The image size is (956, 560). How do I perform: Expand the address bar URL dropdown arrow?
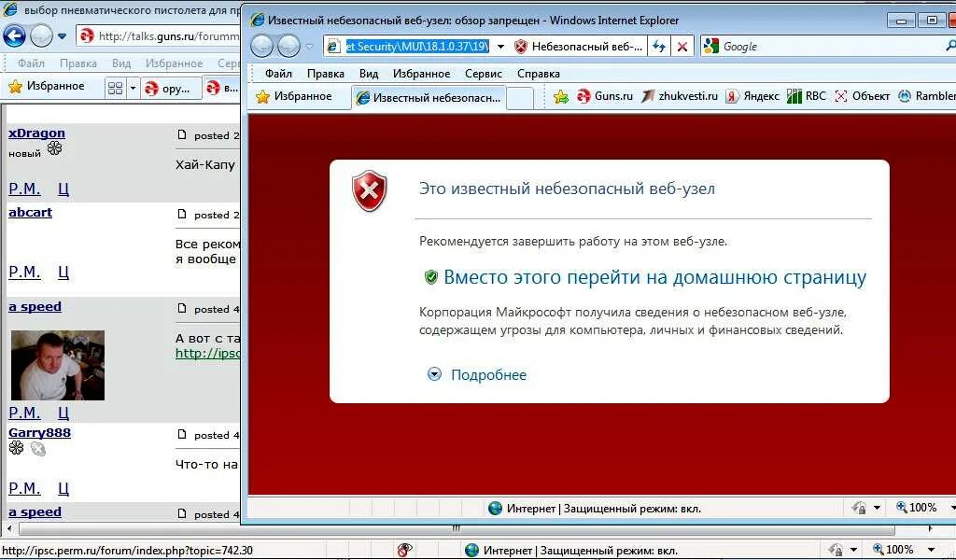click(500, 47)
